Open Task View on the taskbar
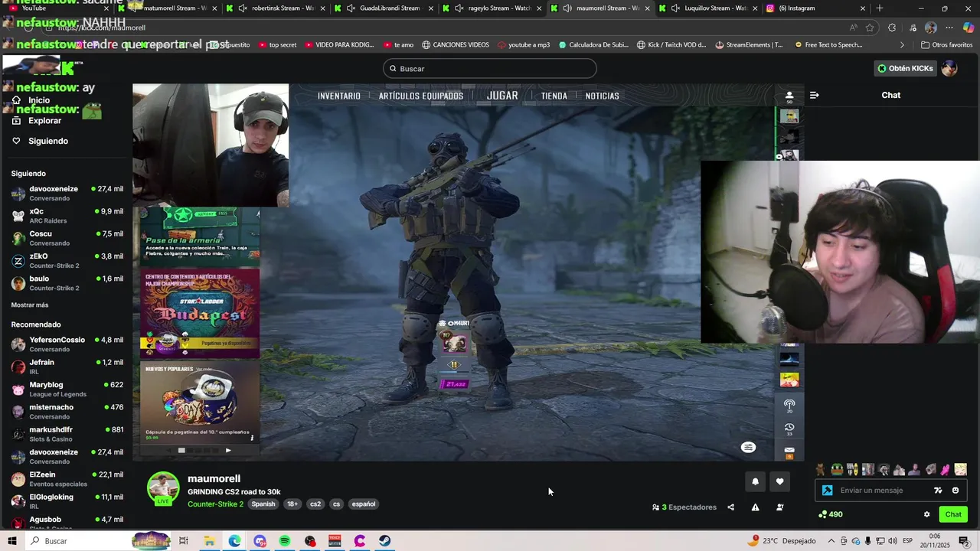Screen dimensions: 980x551 (x=184, y=541)
